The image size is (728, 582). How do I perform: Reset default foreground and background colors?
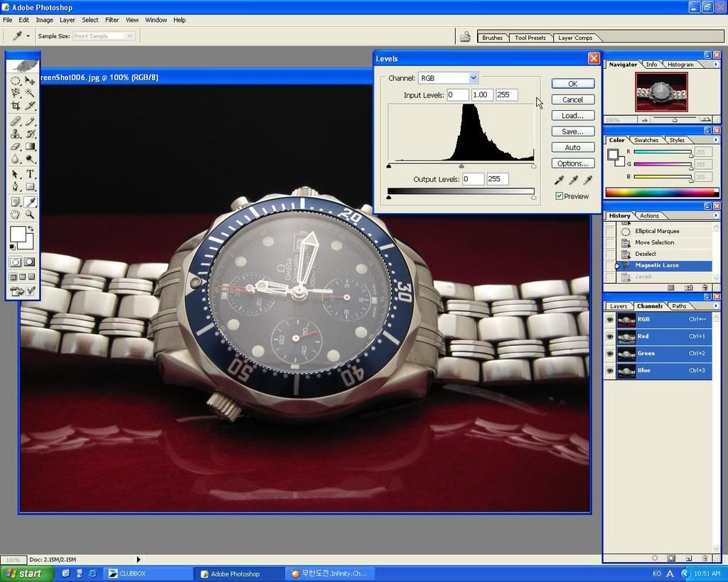tap(13, 247)
